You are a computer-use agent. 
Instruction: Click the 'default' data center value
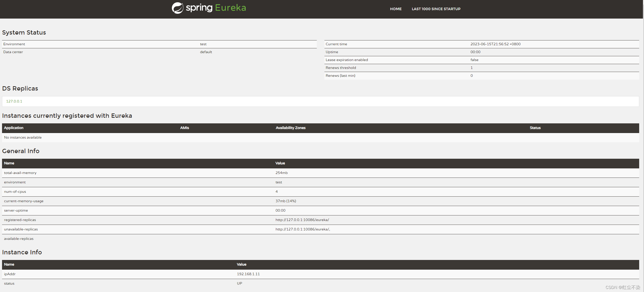click(206, 52)
